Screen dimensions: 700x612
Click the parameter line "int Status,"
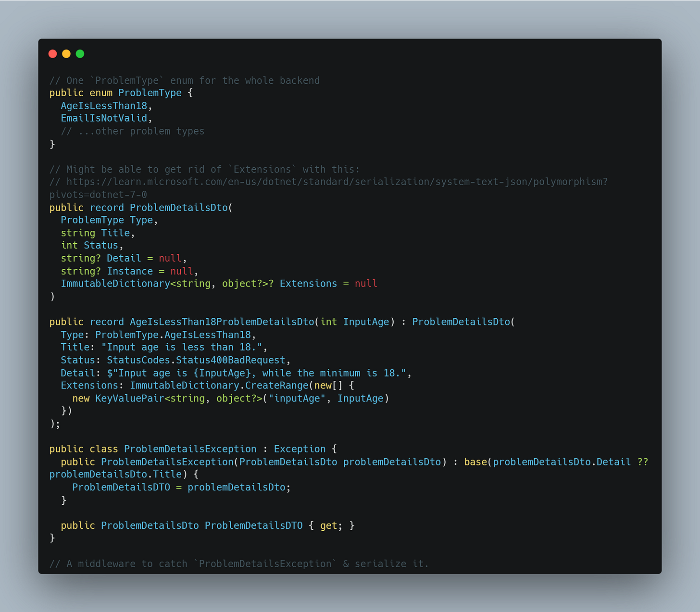(92, 246)
